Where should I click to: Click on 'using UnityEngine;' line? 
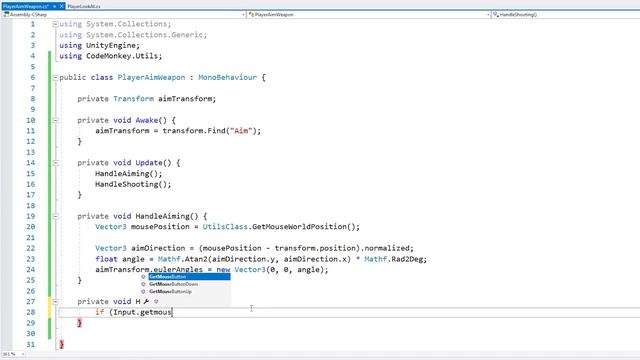[x=100, y=45]
